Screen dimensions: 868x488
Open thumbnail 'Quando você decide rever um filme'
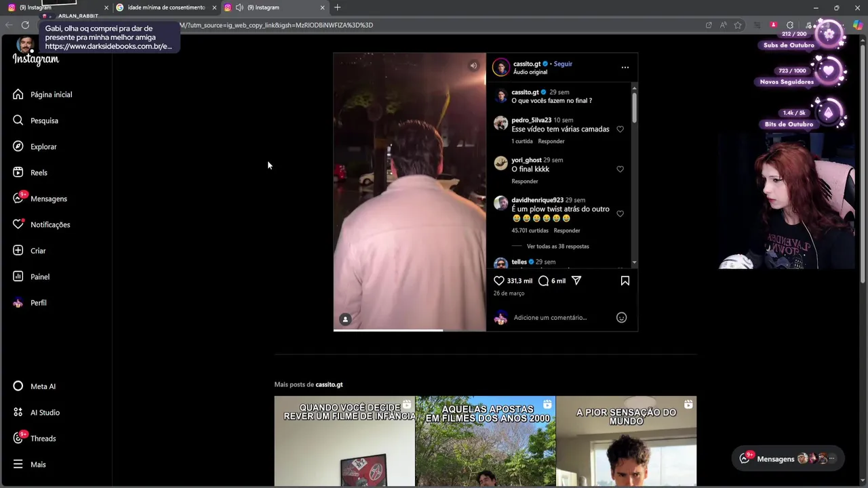point(344,441)
